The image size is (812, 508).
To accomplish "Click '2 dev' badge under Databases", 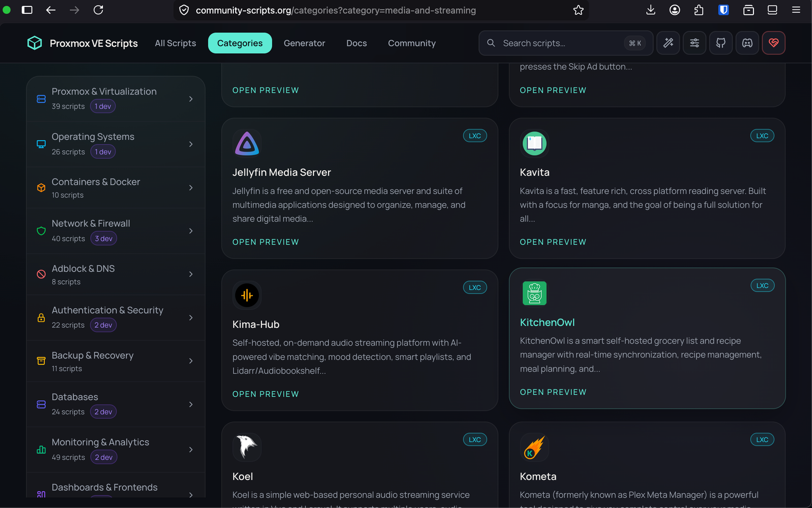I will [x=103, y=412].
